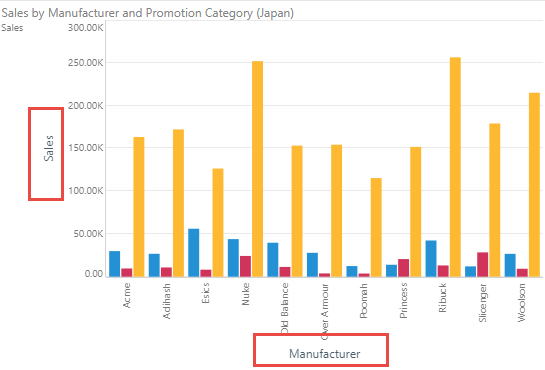Select the blue bar for Esics
This screenshot has width=545, height=370.
[194, 253]
